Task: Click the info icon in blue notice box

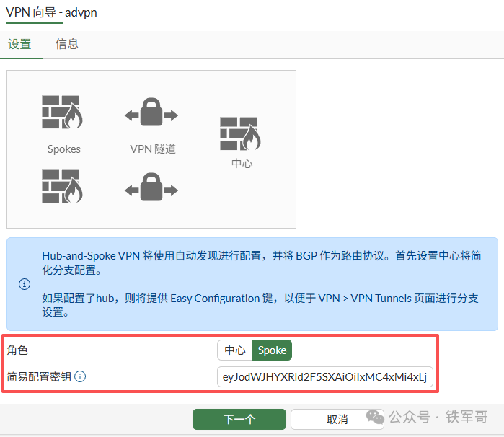Action: (x=25, y=284)
